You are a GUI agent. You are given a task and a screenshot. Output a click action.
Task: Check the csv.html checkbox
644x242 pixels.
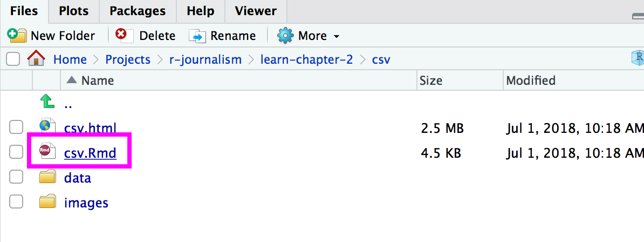(16, 127)
